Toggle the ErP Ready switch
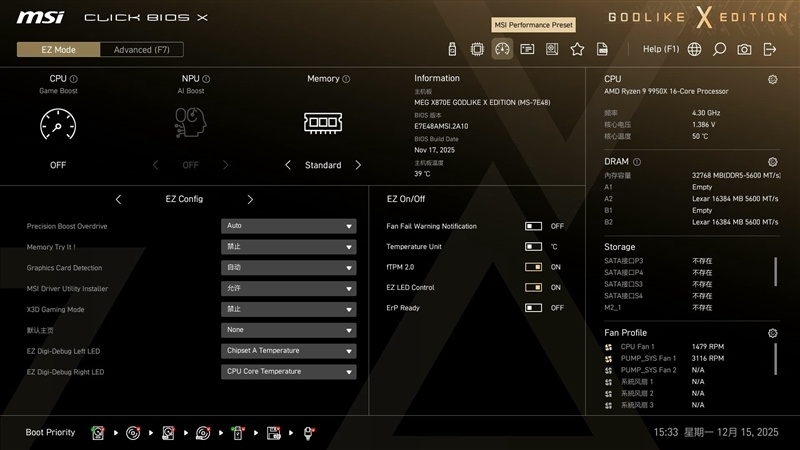800x450 pixels. click(533, 308)
